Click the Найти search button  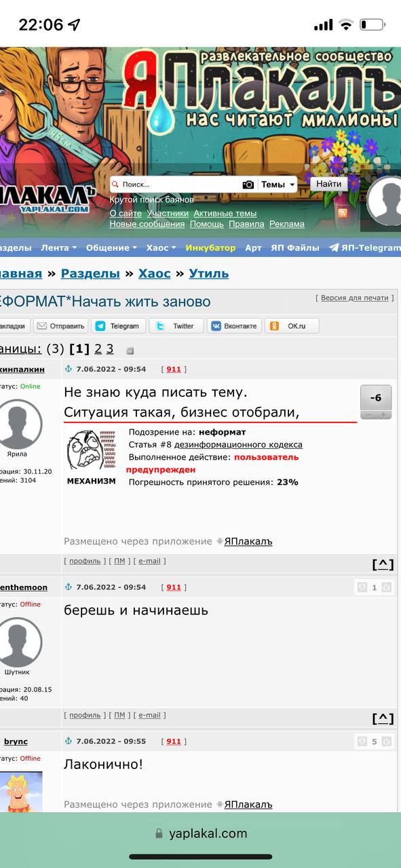click(x=329, y=184)
